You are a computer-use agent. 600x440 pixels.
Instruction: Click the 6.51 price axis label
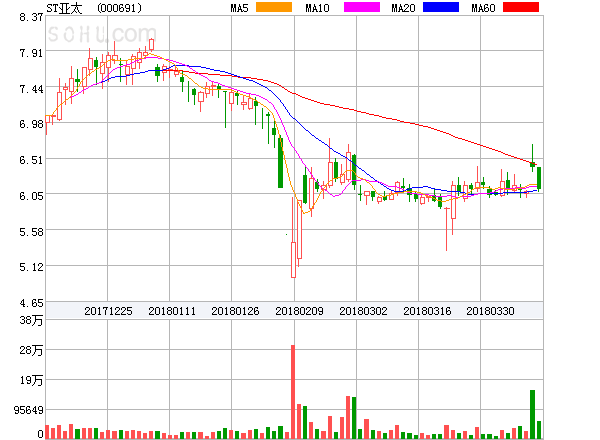(31, 160)
